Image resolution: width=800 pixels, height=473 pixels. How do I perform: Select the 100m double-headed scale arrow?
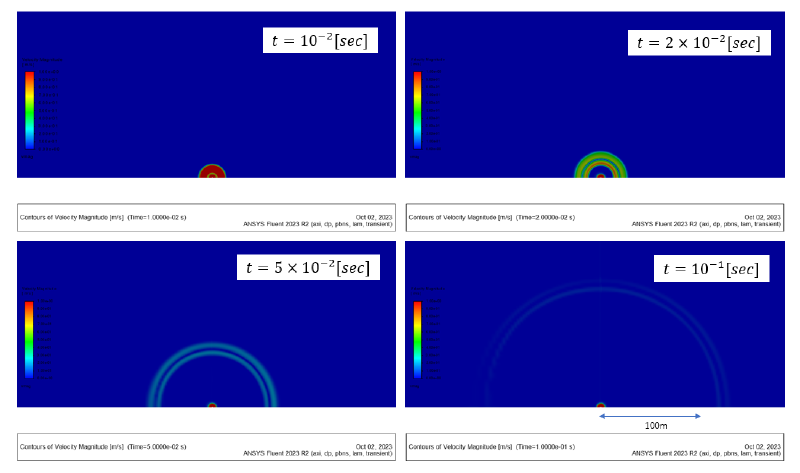coord(650,416)
